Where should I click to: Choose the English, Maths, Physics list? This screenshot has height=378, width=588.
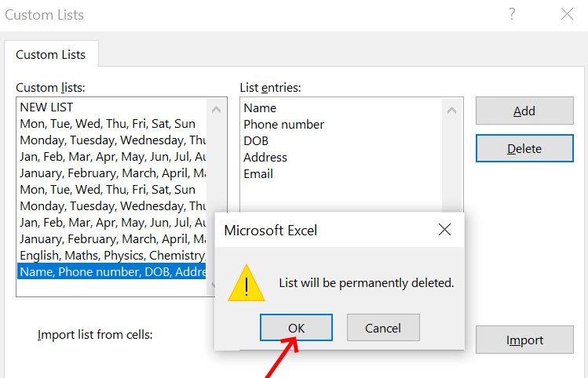tap(111, 256)
